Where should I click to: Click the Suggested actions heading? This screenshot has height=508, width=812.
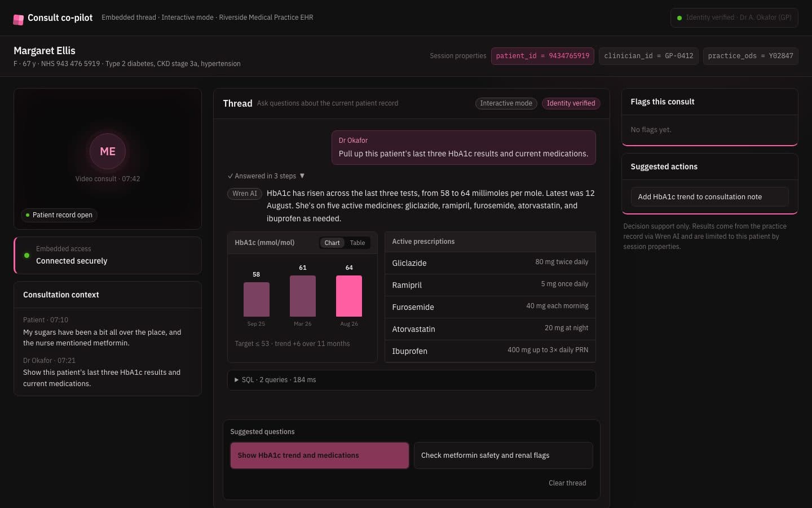tap(664, 167)
